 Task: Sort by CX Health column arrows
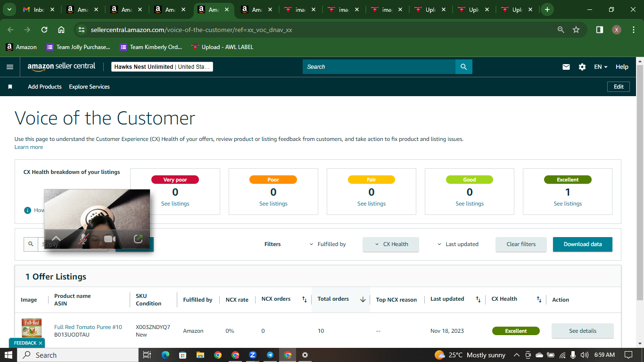(539, 299)
